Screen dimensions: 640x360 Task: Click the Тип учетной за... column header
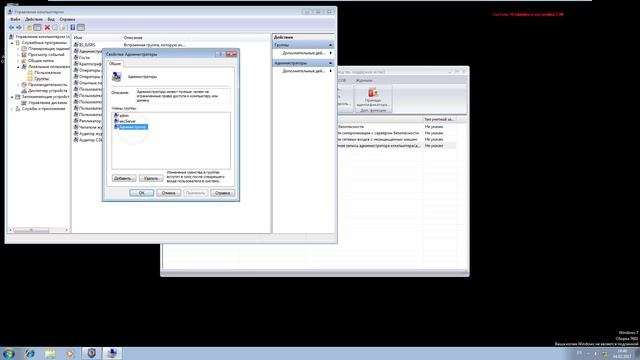point(439,119)
